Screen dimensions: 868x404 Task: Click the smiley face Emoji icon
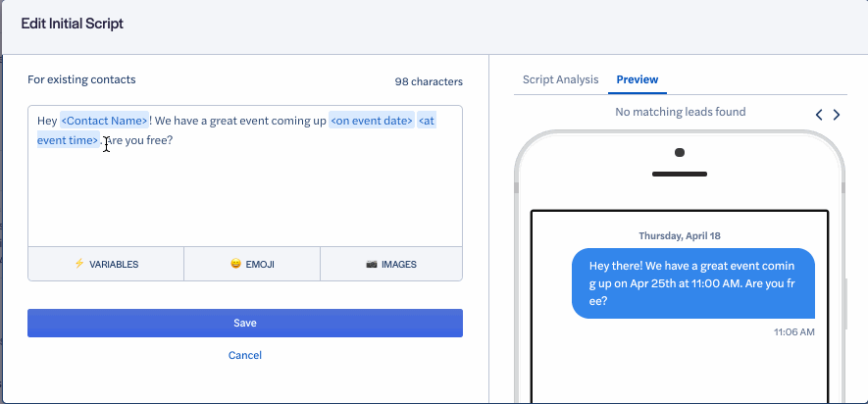[x=235, y=264]
